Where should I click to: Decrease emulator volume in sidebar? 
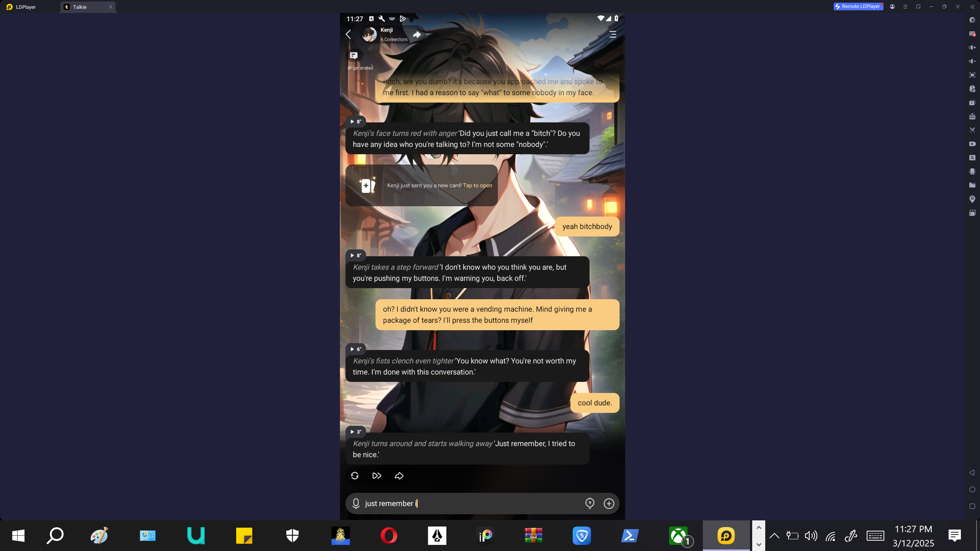coord(972,61)
